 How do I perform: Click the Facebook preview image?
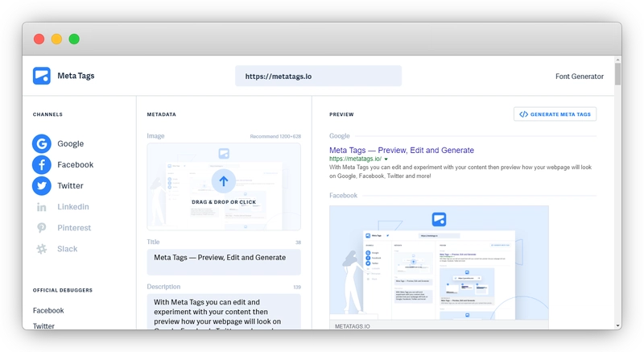coord(439,263)
